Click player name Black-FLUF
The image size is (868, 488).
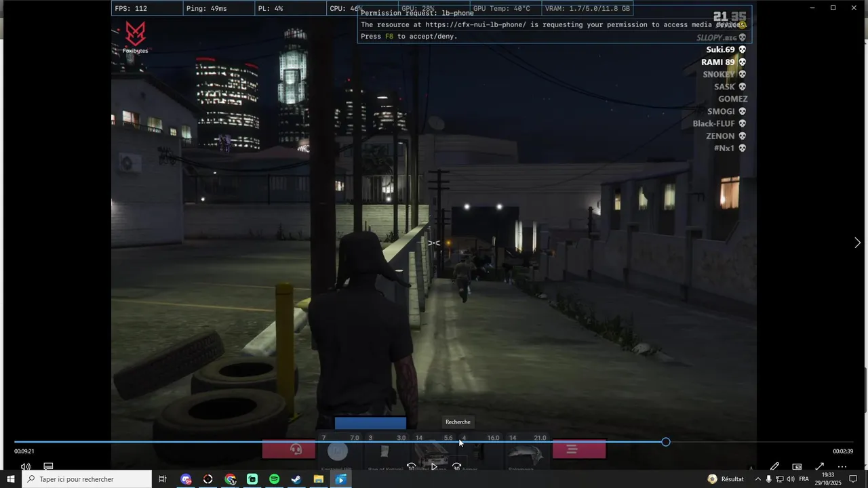click(714, 124)
